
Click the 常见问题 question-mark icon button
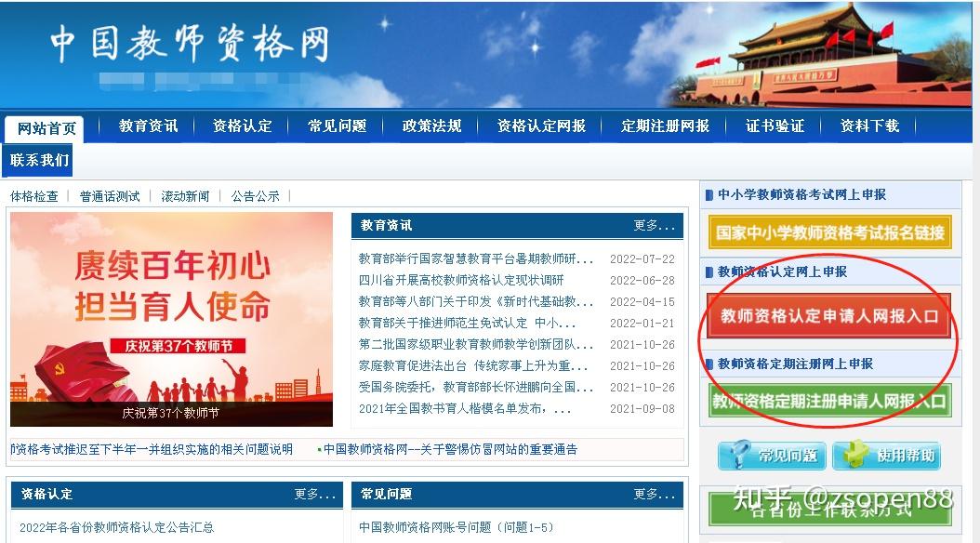(772, 455)
